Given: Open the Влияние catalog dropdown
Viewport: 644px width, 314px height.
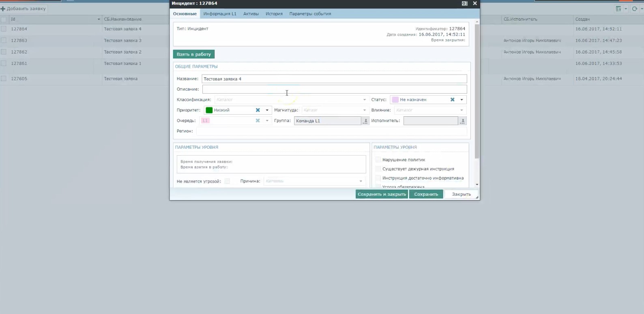Looking at the screenshot, I should point(462,110).
